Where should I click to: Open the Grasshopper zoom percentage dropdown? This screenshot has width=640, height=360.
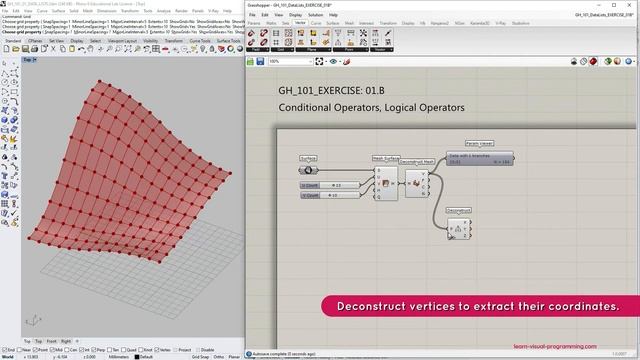point(310,62)
